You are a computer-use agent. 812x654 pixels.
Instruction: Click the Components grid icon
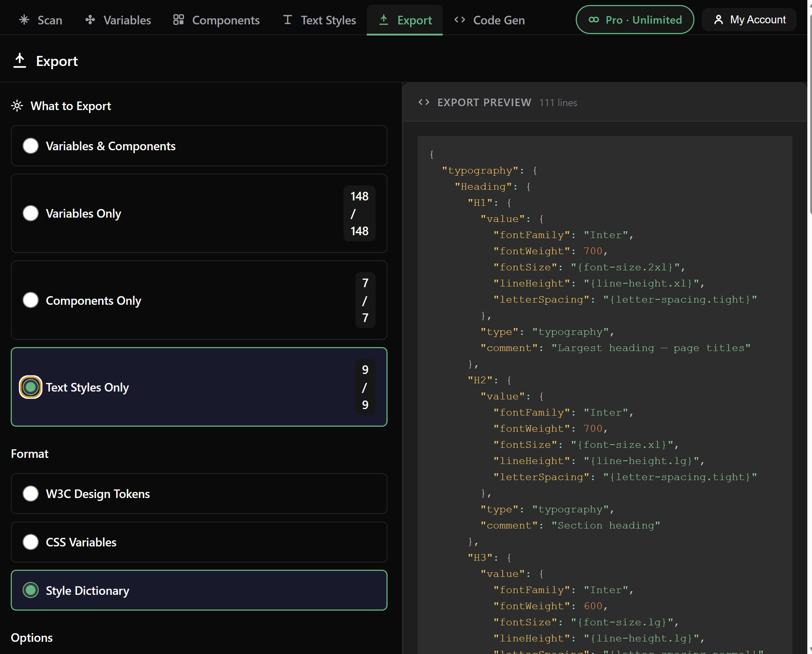[x=179, y=20]
